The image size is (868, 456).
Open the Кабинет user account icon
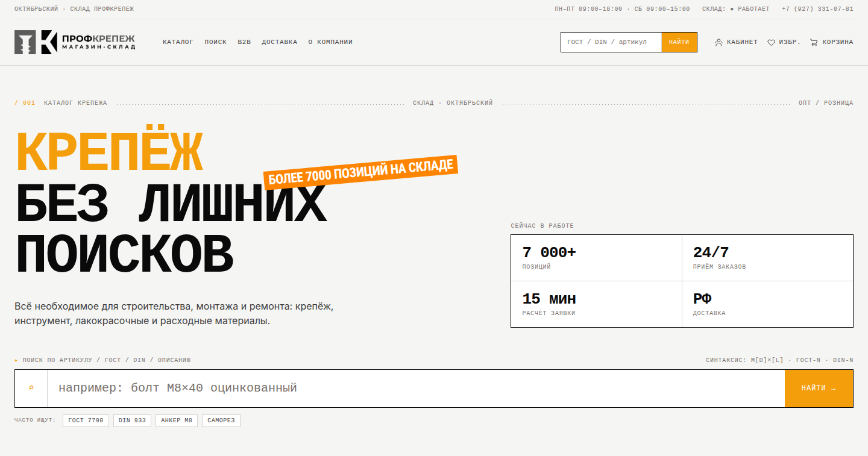[x=719, y=42]
